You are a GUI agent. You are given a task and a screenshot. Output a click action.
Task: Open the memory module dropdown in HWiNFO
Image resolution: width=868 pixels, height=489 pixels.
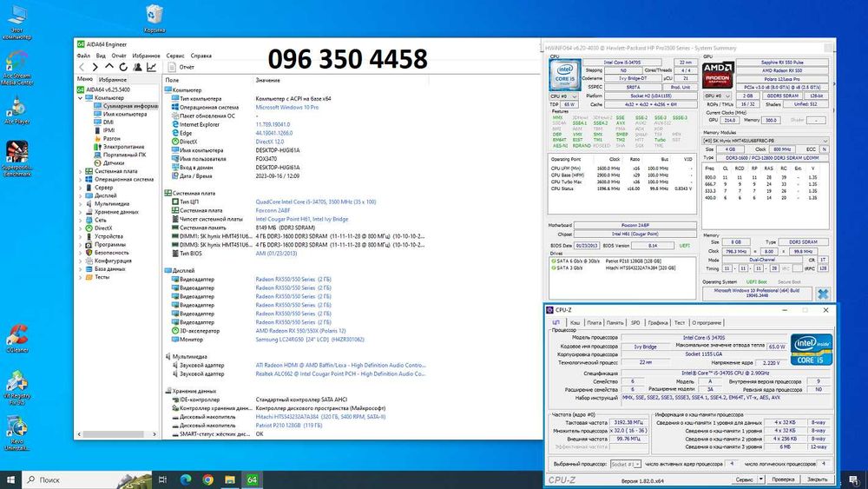coord(766,141)
